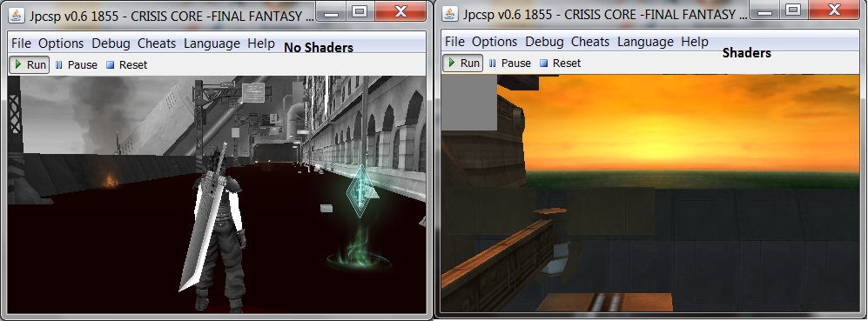Open the File menu in right window
This screenshot has height=321, width=868.
click(454, 42)
